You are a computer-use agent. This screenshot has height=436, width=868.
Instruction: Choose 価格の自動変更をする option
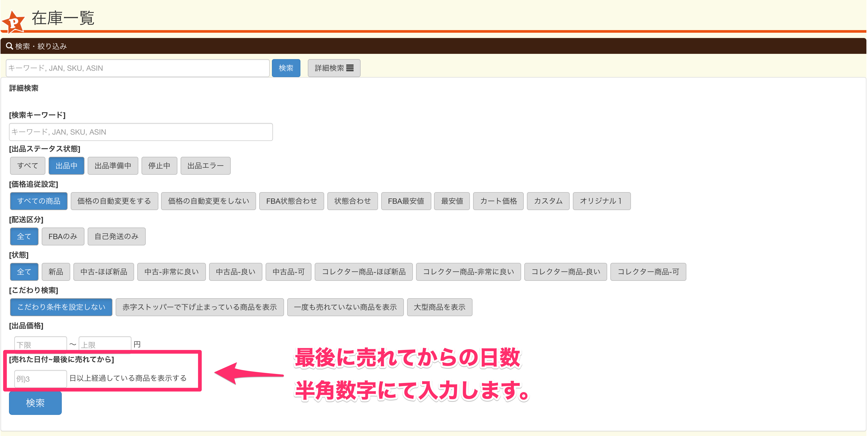114,201
